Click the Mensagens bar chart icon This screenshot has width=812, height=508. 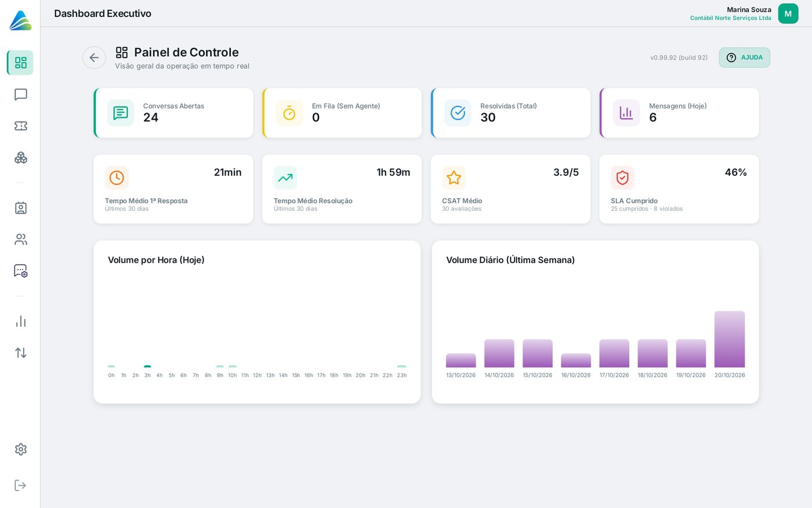click(x=626, y=113)
